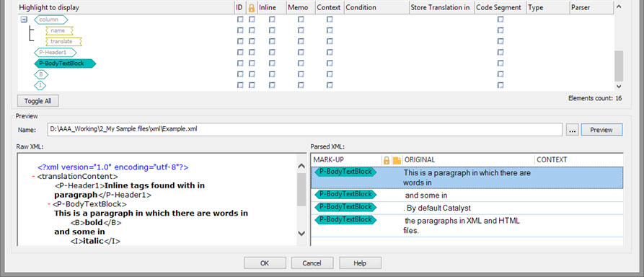The height and width of the screenshot is (277, 644).
Task: Click the xml declaration line in Raw XML
Action: pos(113,167)
